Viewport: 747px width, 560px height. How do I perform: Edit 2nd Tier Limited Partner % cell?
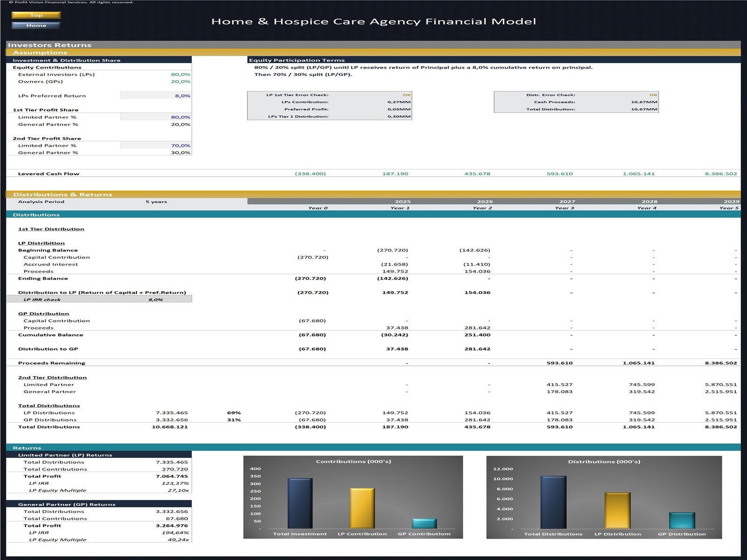point(156,146)
